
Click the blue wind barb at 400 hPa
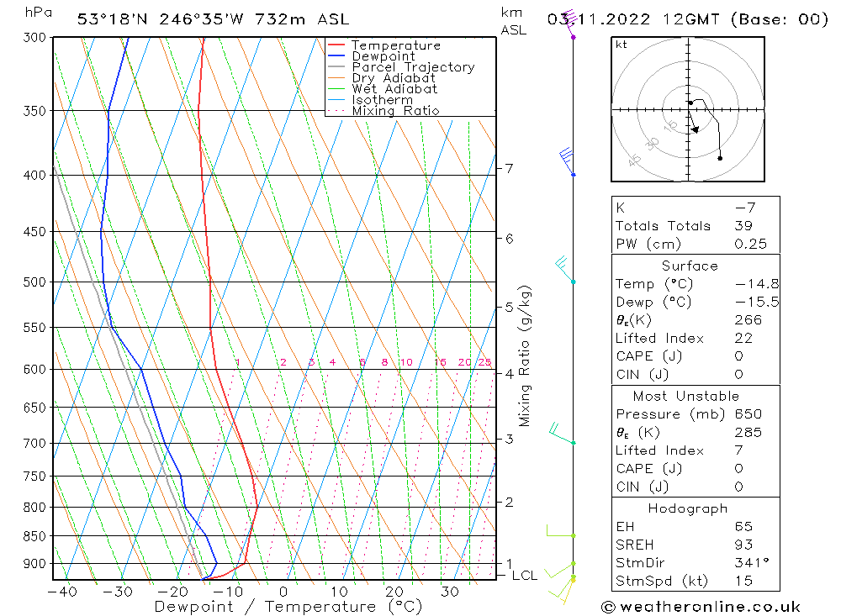568,162
